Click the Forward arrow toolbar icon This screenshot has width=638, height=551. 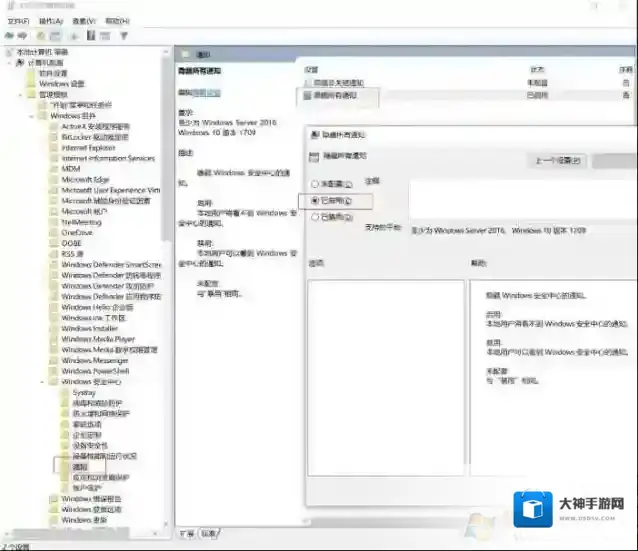pos(23,36)
